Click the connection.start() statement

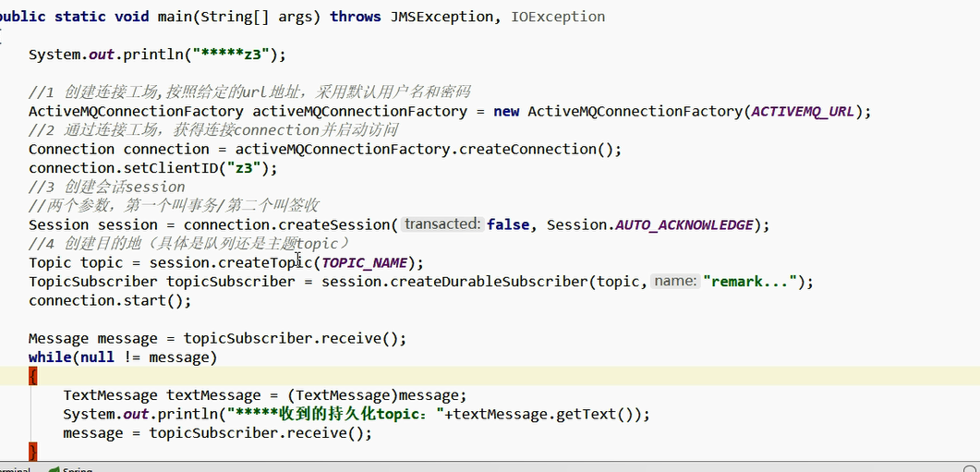click(x=110, y=301)
